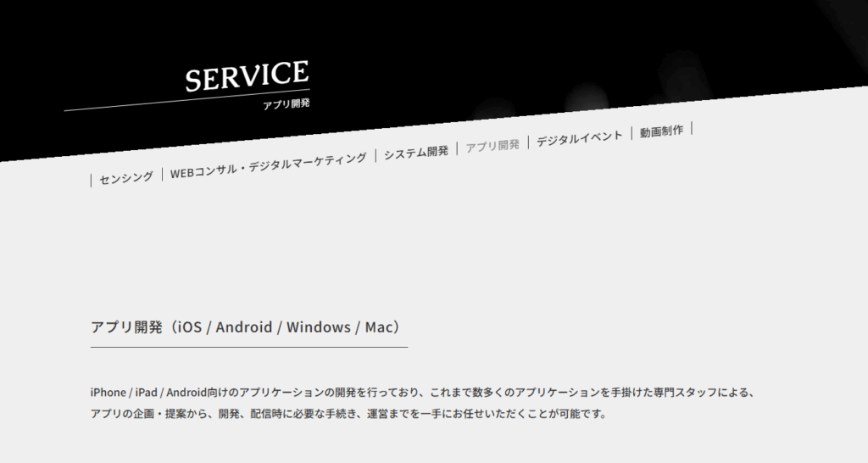This screenshot has height=463, width=868.
Task: Click the slanted line under SERVICE title
Action: (186, 100)
